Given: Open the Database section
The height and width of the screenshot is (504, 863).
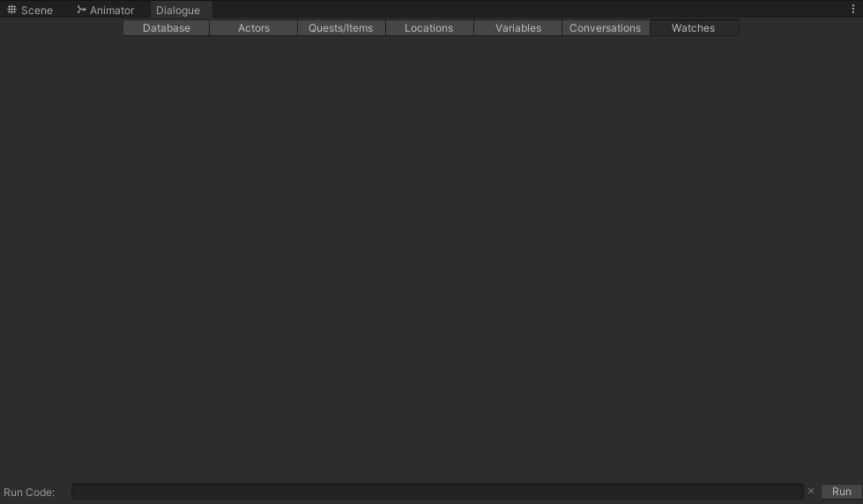Looking at the screenshot, I should pyautogui.click(x=167, y=28).
